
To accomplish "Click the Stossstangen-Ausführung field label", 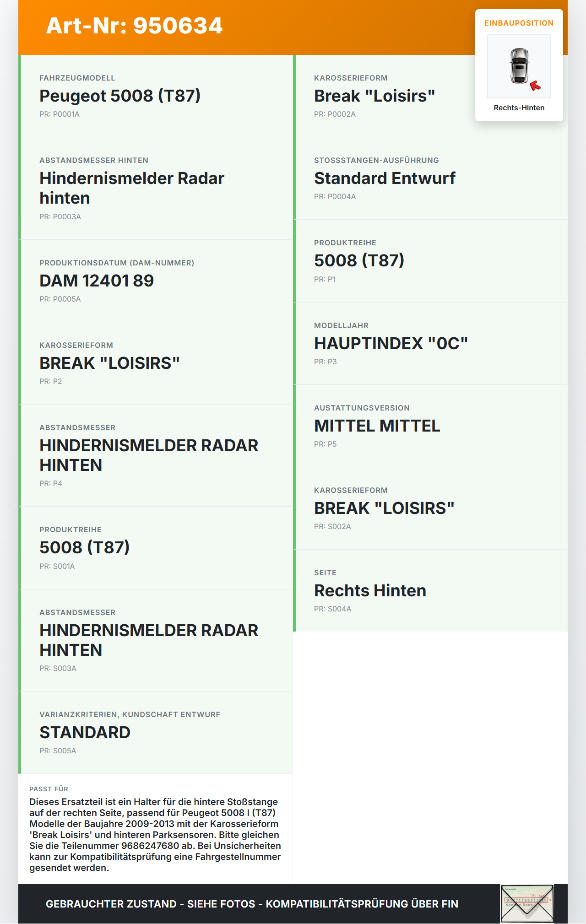I will (376, 161).
